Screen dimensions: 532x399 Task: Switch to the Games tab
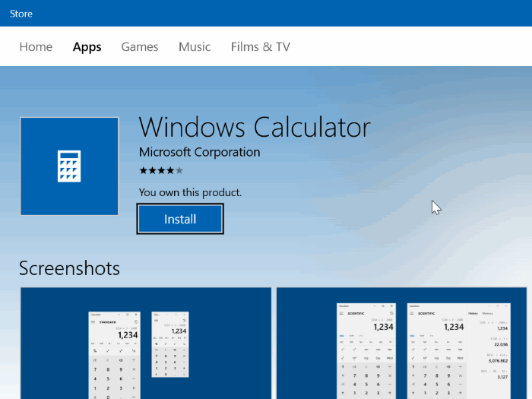tap(139, 47)
